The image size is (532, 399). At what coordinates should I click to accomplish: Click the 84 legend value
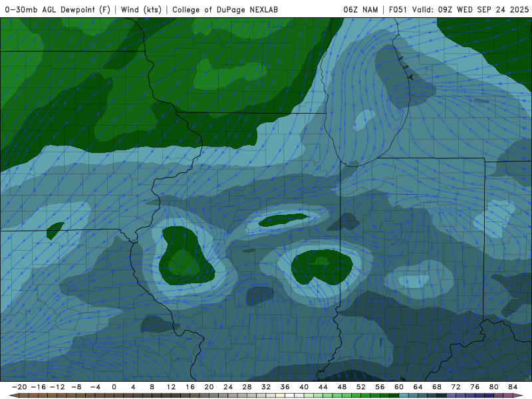pyautogui.click(x=513, y=387)
